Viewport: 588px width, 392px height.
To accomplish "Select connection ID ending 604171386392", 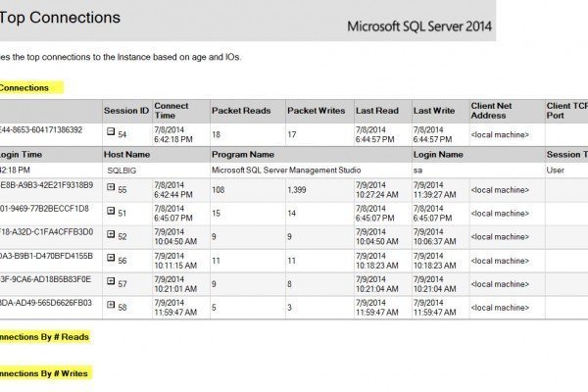I will click(41, 129).
